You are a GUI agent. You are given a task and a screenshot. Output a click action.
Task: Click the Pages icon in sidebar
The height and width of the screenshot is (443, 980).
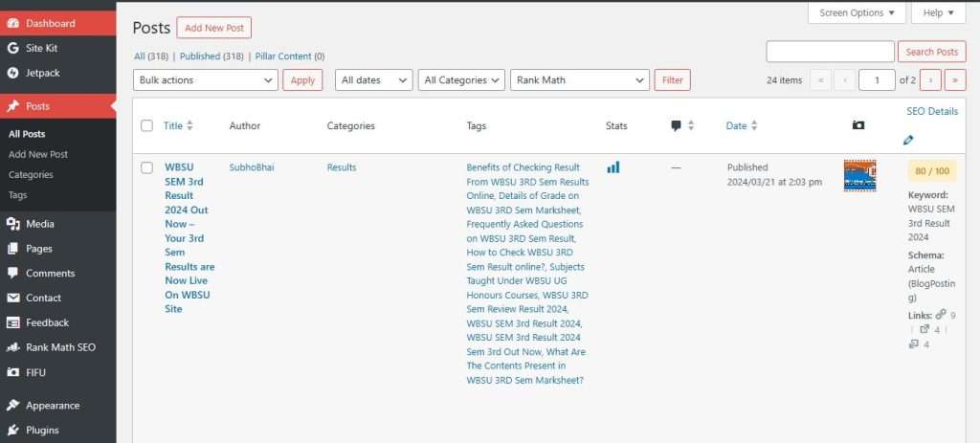[12, 249]
